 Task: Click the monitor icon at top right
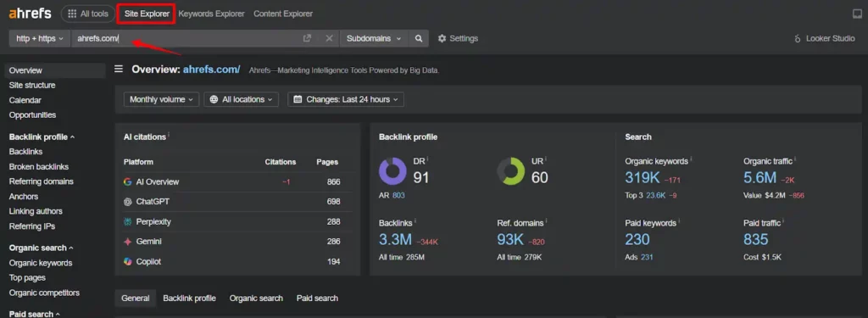coord(858,14)
